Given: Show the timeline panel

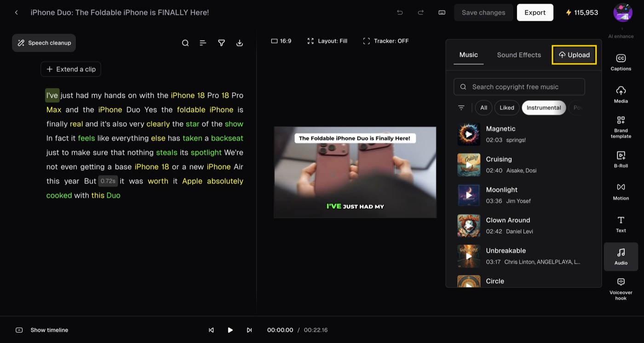Looking at the screenshot, I should point(42,330).
